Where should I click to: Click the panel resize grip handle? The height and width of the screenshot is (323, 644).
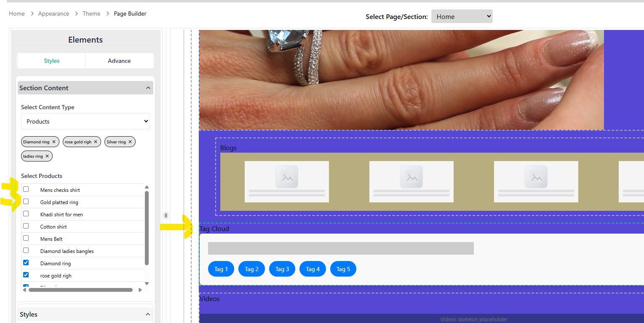coord(166,215)
